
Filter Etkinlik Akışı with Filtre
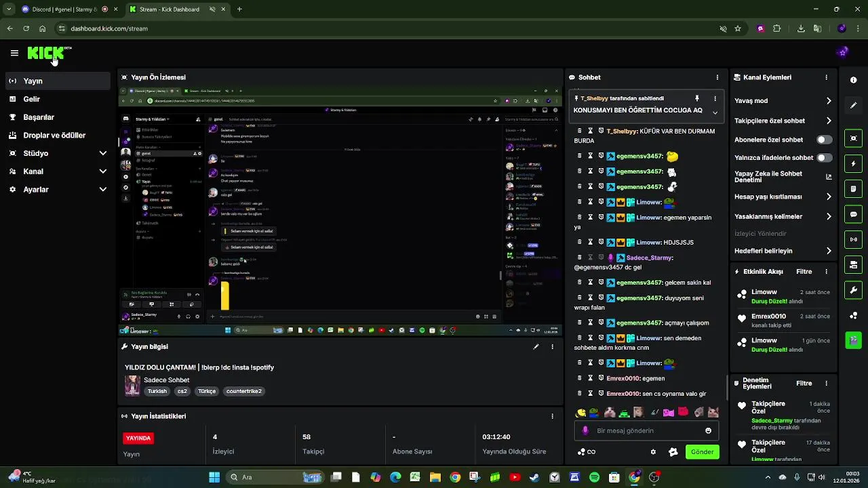pos(804,272)
